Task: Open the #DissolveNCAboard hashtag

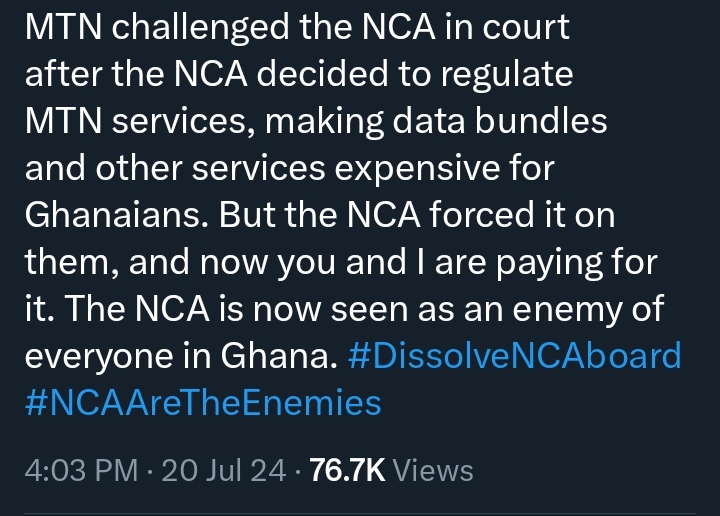Action: click(514, 356)
